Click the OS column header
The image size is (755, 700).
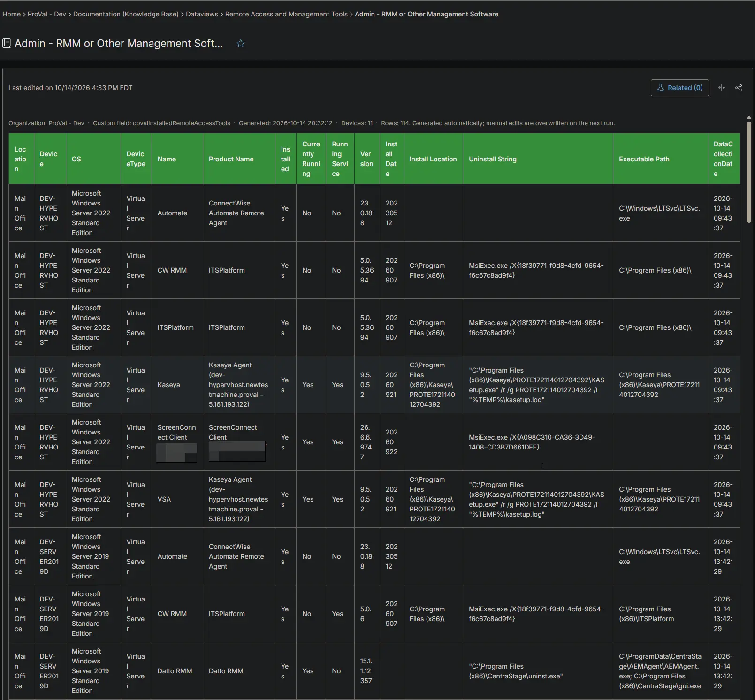pyautogui.click(x=93, y=159)
